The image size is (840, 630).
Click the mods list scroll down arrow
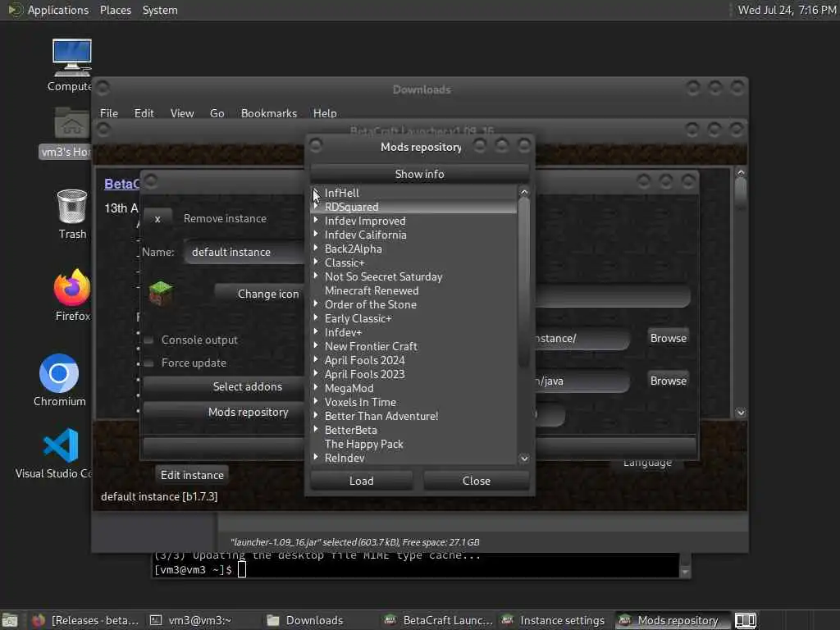click(x=524, y=459)
